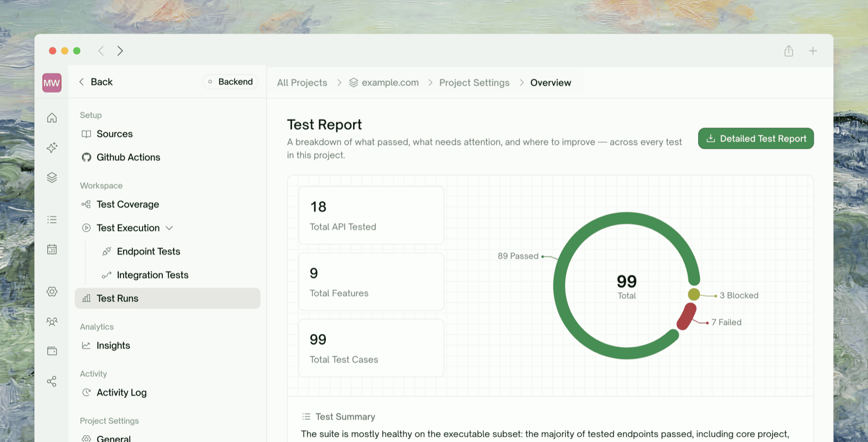Viewport: 868px width, 442px height.
Task: Click the share nodes icon in the left rail
Action: coord(52,381)
